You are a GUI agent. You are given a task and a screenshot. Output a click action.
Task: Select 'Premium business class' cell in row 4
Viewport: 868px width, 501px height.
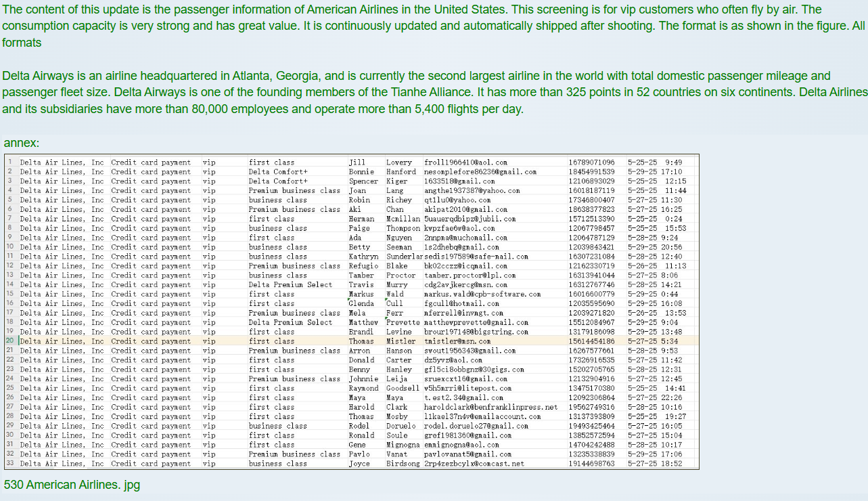tap(294, 191)
